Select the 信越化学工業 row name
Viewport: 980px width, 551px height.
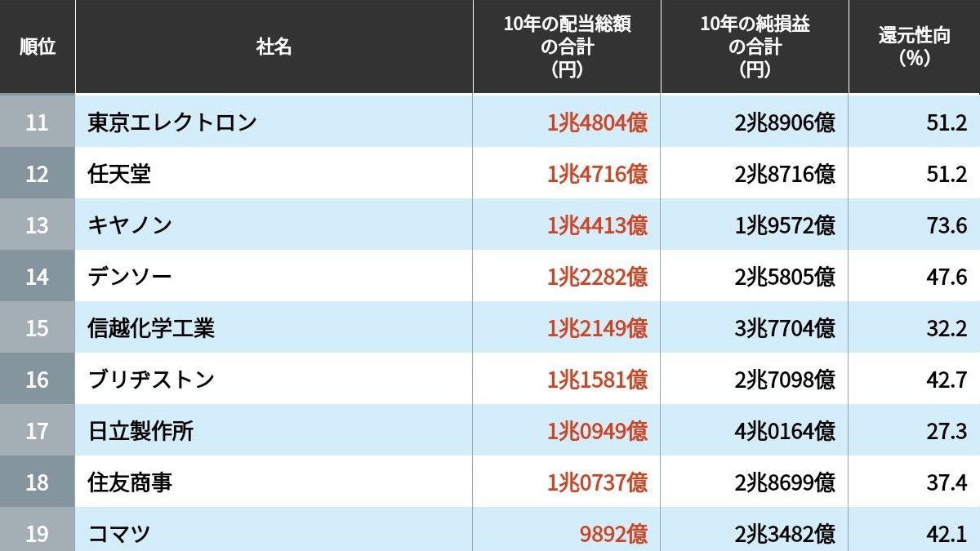click(151, 328)
